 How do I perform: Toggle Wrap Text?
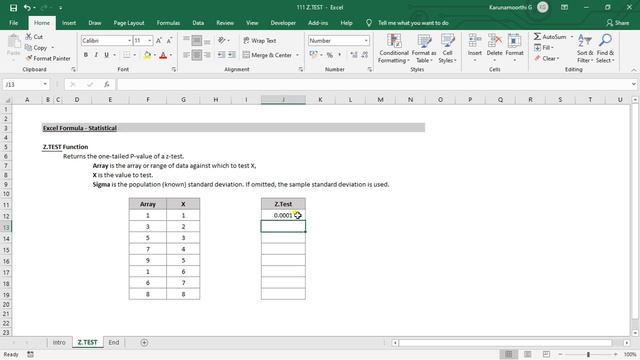(x=260, y=40)
